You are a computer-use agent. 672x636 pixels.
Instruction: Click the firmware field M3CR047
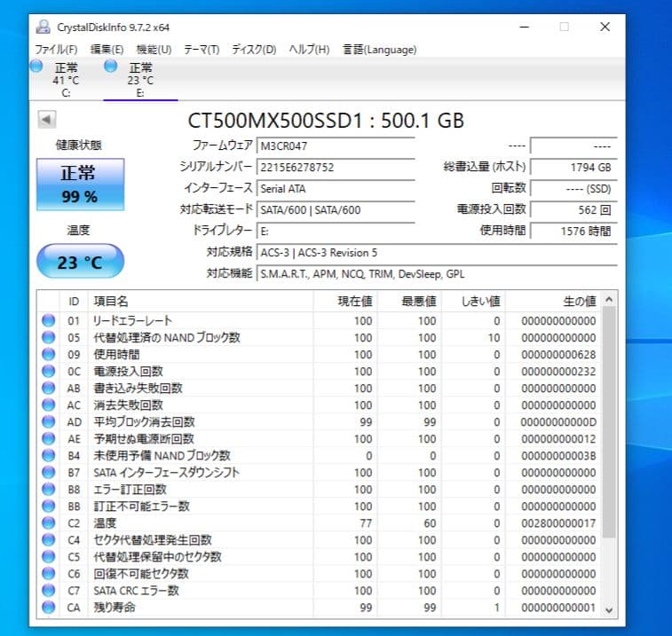[x=336, y=146]
